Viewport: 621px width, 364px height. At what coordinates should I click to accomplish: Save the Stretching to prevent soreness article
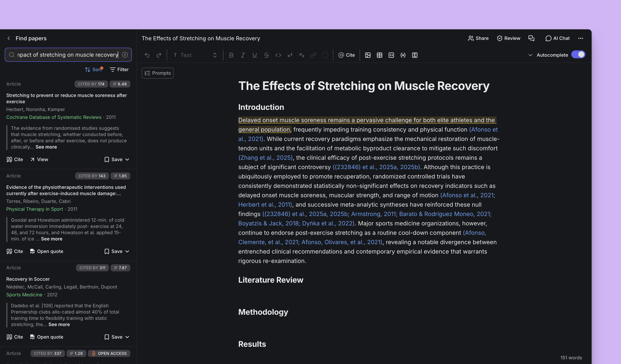click(x=113, y=160)
